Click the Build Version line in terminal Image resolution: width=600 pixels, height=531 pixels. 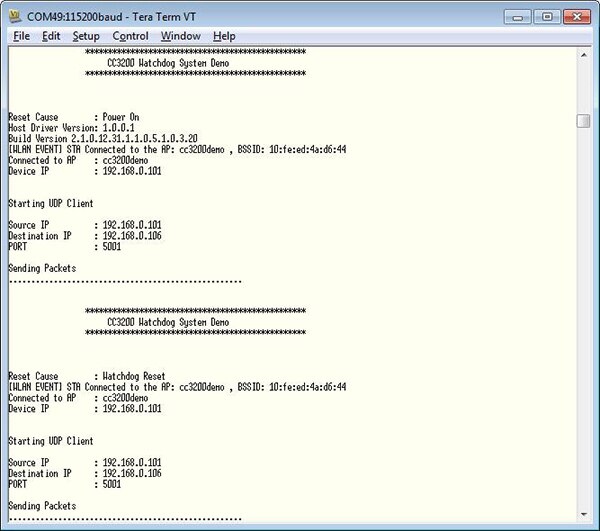coord(102,139)
